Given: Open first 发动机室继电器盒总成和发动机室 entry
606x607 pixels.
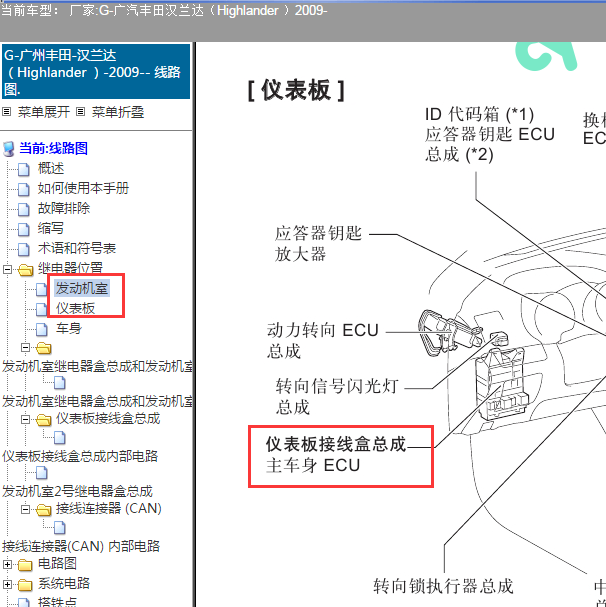Looking at the screenshot, I should 97,366.
